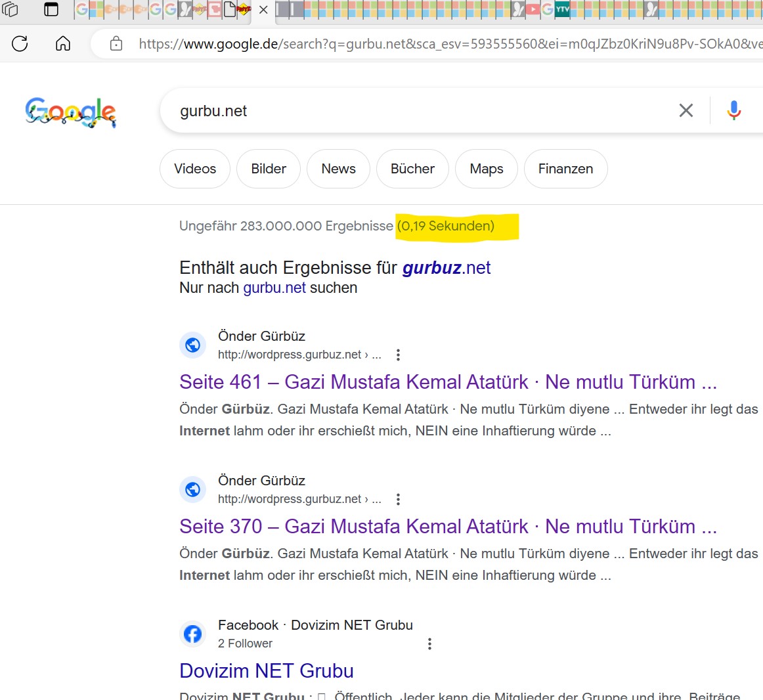Click the globe favicon of Seite 461 result
The image size is (763, 700).
tap(192, 345)
